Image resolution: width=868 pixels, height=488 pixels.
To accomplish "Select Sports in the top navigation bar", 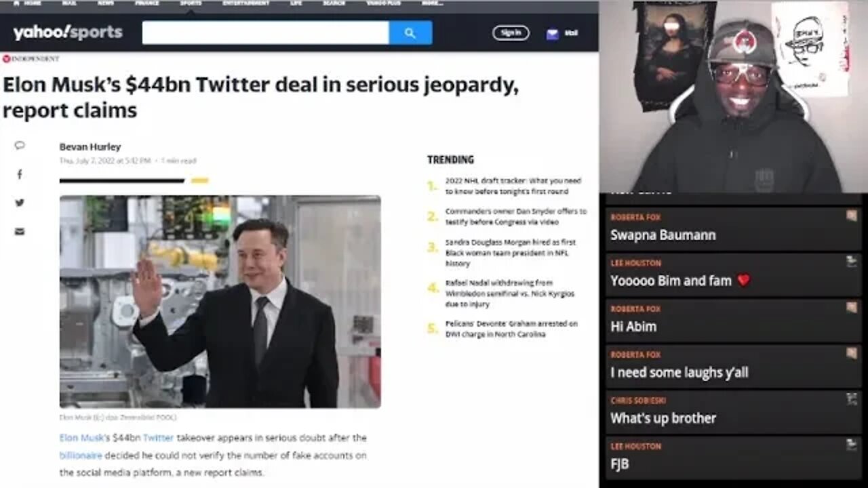I will 191,3.
